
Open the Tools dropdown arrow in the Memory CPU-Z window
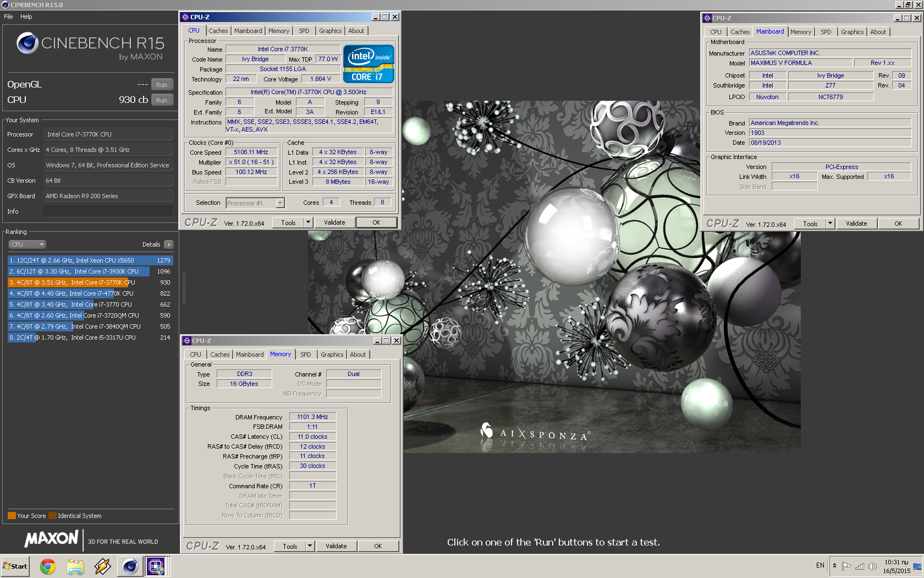coord(310,546)
